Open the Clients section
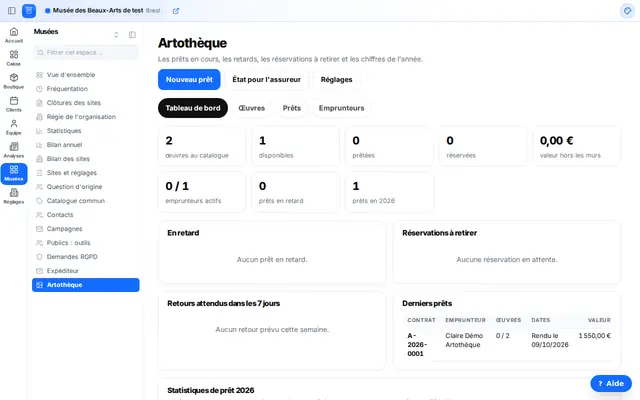 coord(14,104)
